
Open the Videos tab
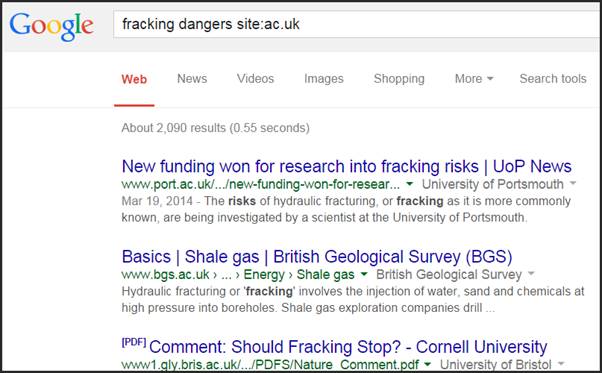[255, 79]
